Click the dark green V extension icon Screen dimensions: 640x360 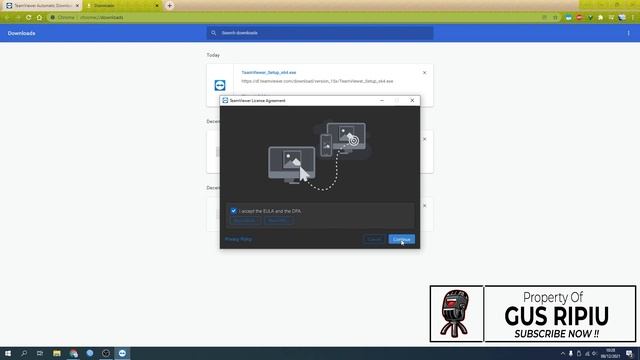click(x=590, y=18)
